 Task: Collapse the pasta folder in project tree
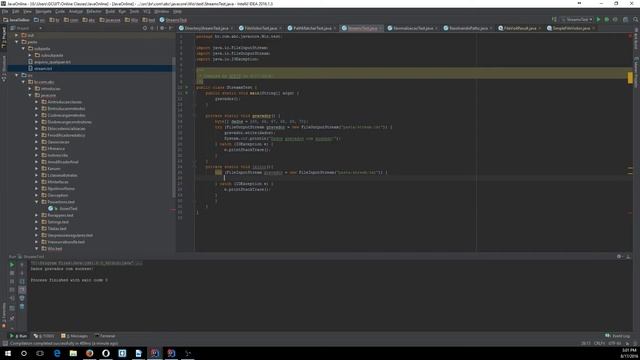[17, 42]
